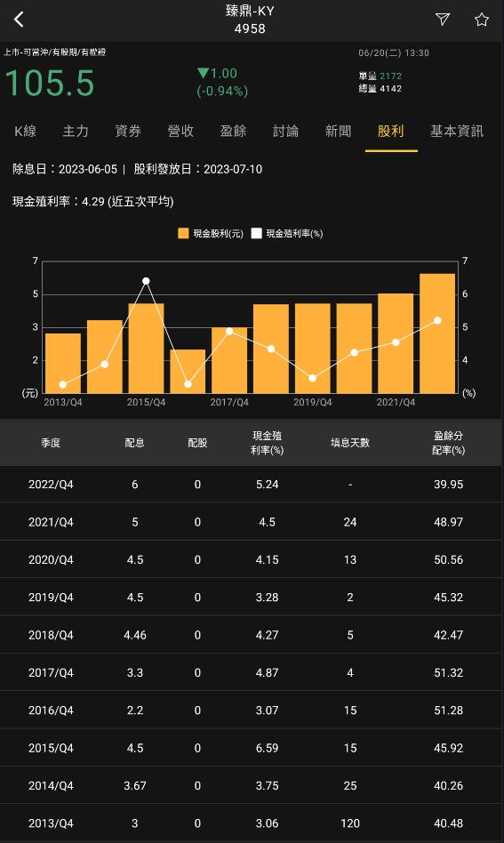504x843 pixels.
Task: Select the 2015/Q4 table row label
Action: click(51, 748)
